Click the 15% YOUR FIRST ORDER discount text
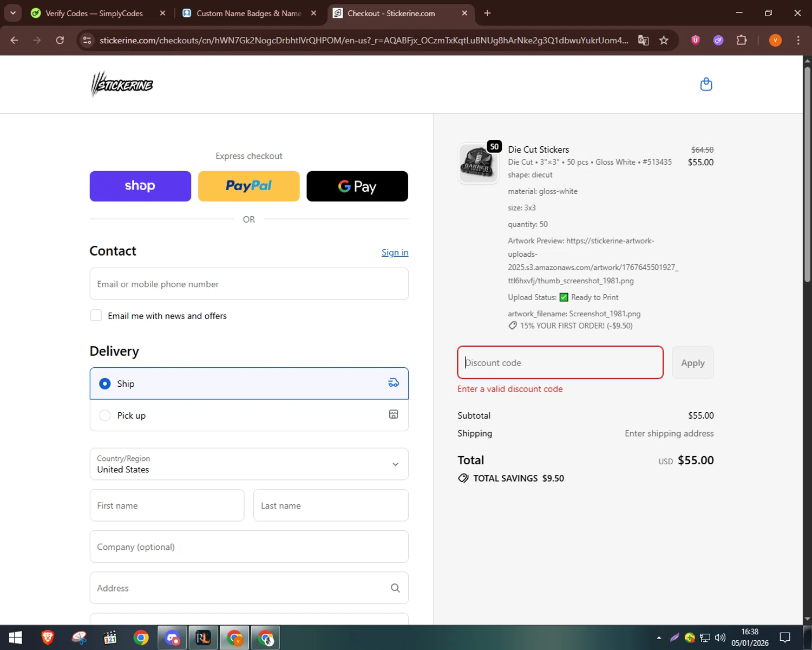The height and width of the screenshot is (650, 812). [576, 326]
